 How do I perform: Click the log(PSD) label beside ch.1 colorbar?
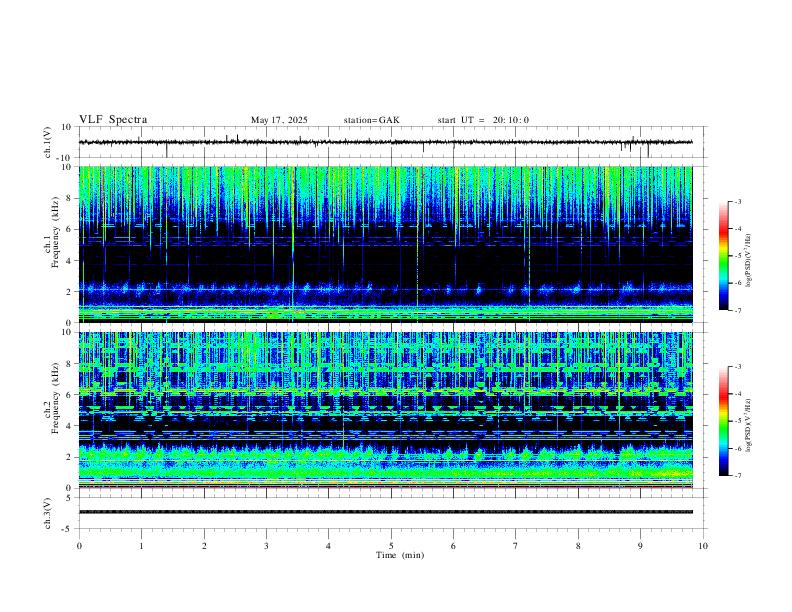click(748, 260)
